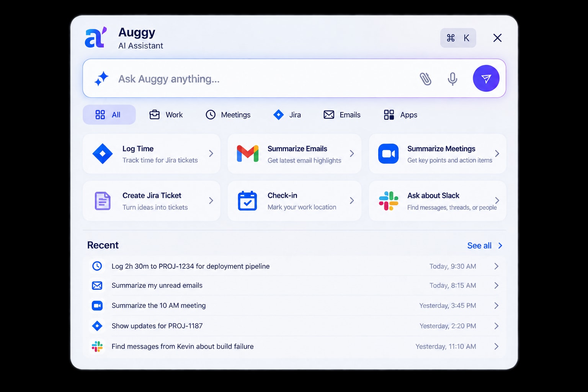Click the Log Time card title
This screenshot has height=392, width=588.
(138, 149)
